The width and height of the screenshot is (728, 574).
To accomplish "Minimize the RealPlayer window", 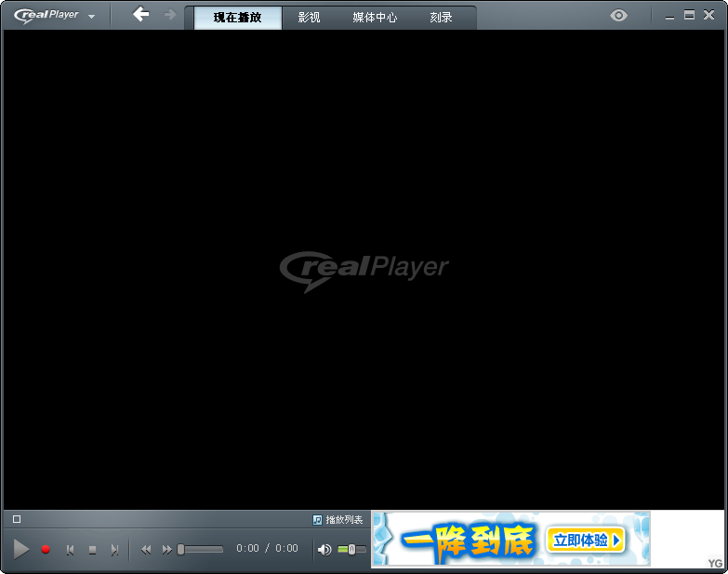I will coord(669,16).
